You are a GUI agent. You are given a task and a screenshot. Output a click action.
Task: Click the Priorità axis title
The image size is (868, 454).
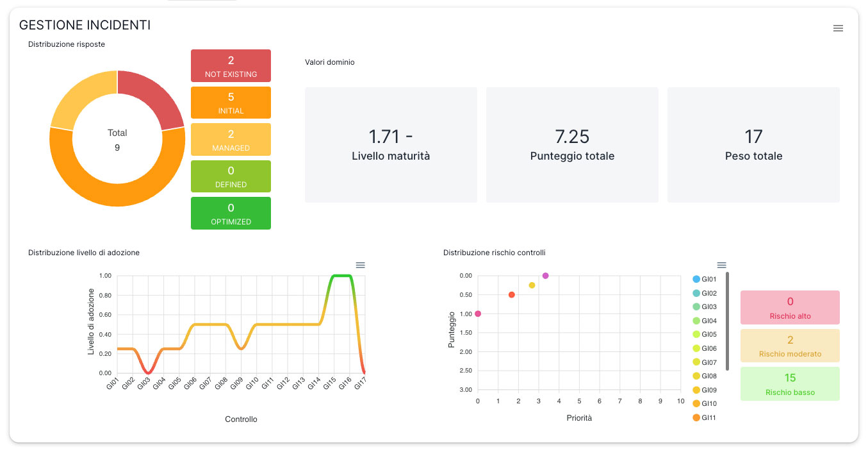click(x=579, y=418)
